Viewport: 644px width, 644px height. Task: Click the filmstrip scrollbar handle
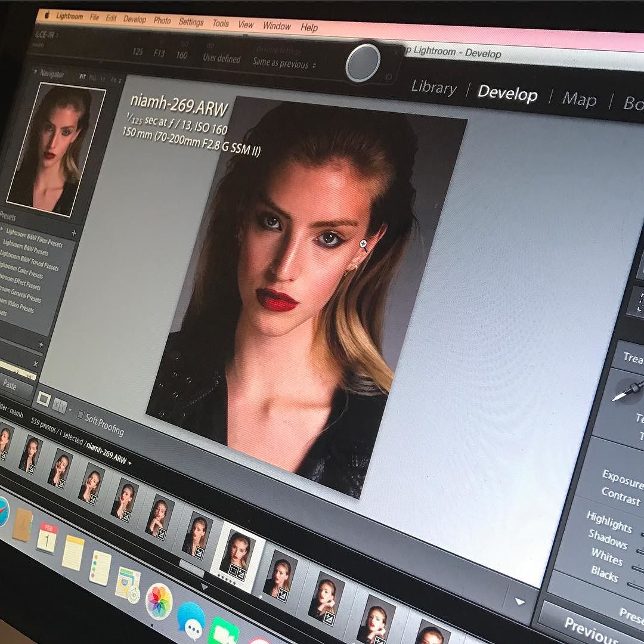(x=192, y=568)
